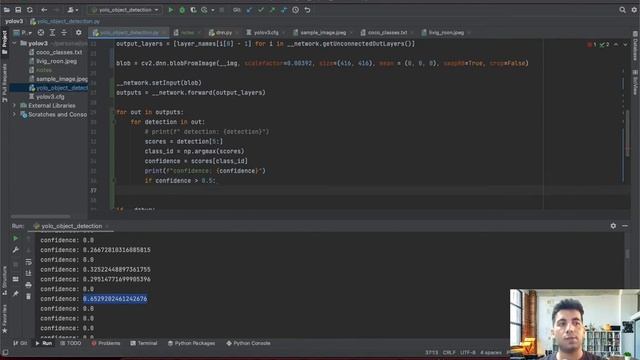The height and width of the screenshot is (360, 640).
Task: Open Python Packages tool window
Action: pyautogui.click(x=191, y=343)
